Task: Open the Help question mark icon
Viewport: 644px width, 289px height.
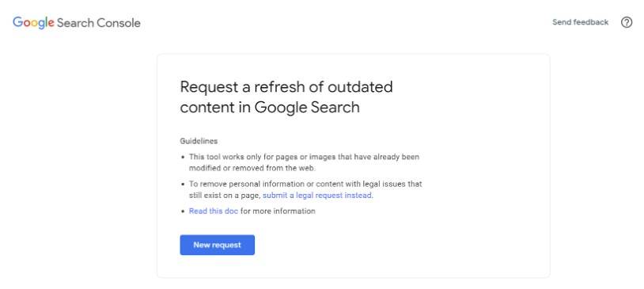Action: [x=627, y=22]
